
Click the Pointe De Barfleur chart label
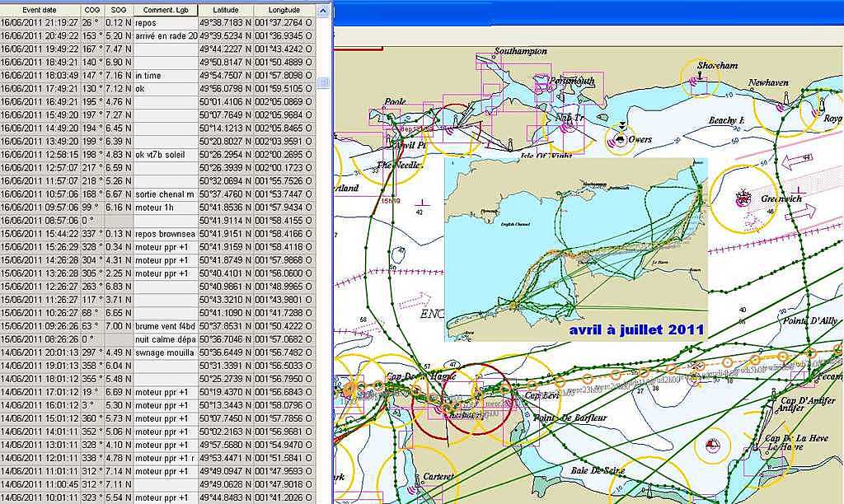point(570,418)
